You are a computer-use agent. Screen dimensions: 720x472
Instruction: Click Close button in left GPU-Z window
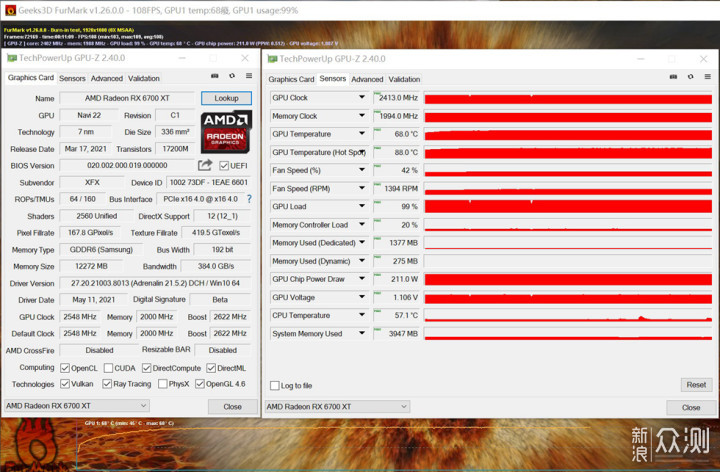tap(232, 407)
